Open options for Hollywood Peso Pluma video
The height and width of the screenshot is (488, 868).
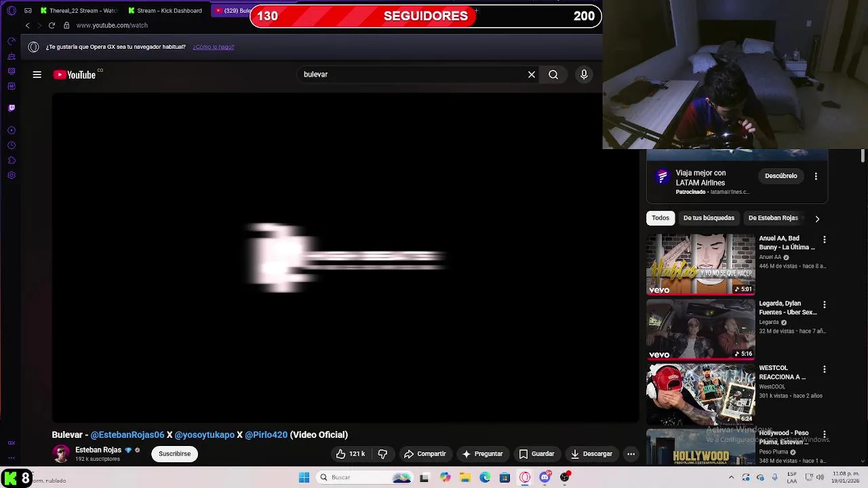825,434
